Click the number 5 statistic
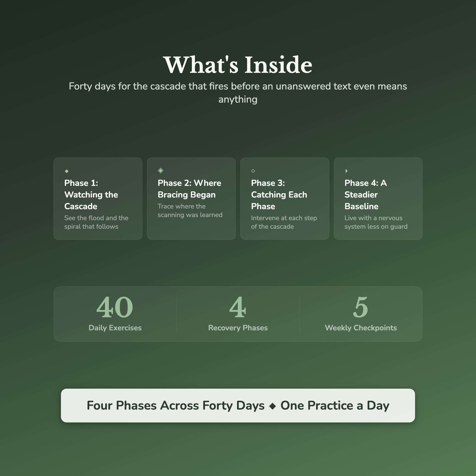 pyautogui.click(x=361, y=307)
